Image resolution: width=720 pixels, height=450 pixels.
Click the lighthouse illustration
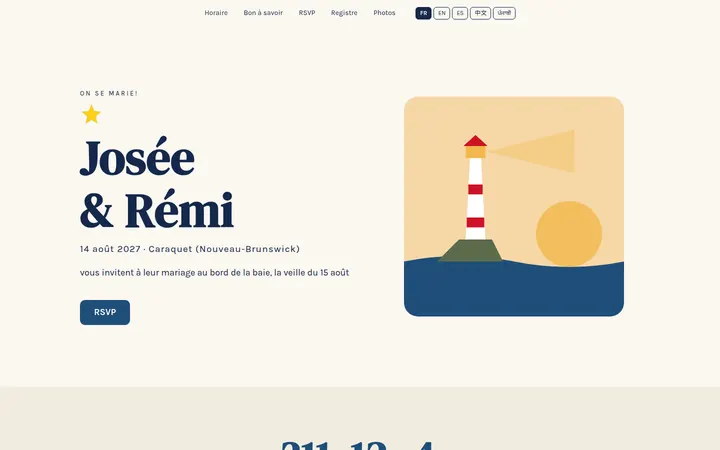pos(514,206)
